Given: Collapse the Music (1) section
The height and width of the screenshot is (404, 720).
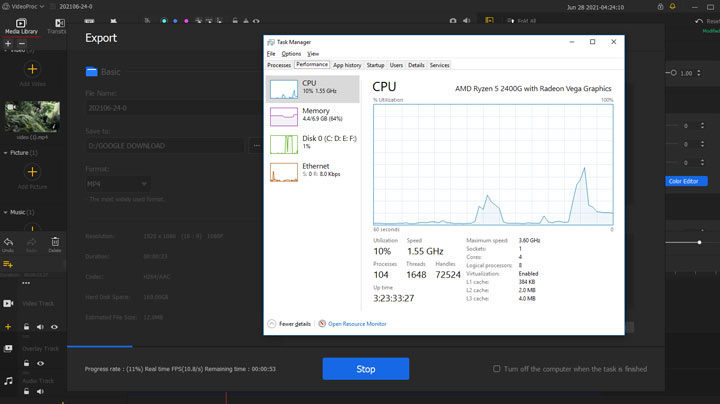Looking at the screenshot, I should 6,213.
